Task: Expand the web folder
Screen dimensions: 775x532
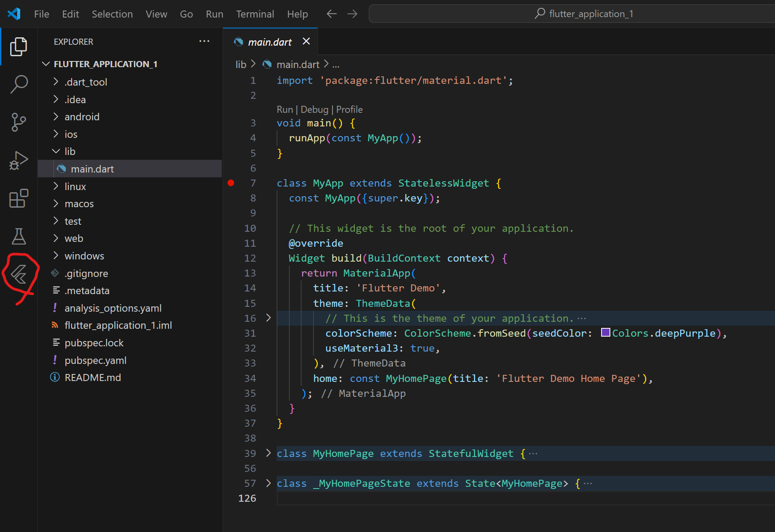Action: [130, 238]
